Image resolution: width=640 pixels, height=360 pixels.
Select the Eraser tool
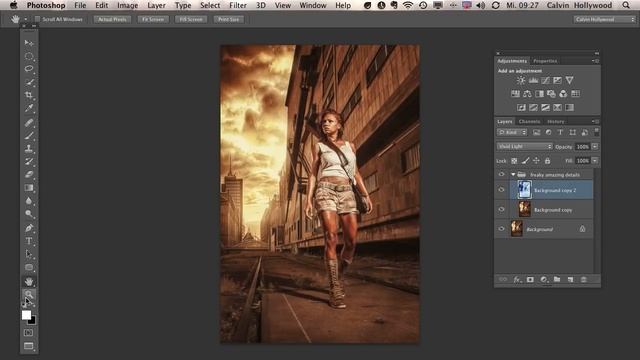click(x=29, y=174)
